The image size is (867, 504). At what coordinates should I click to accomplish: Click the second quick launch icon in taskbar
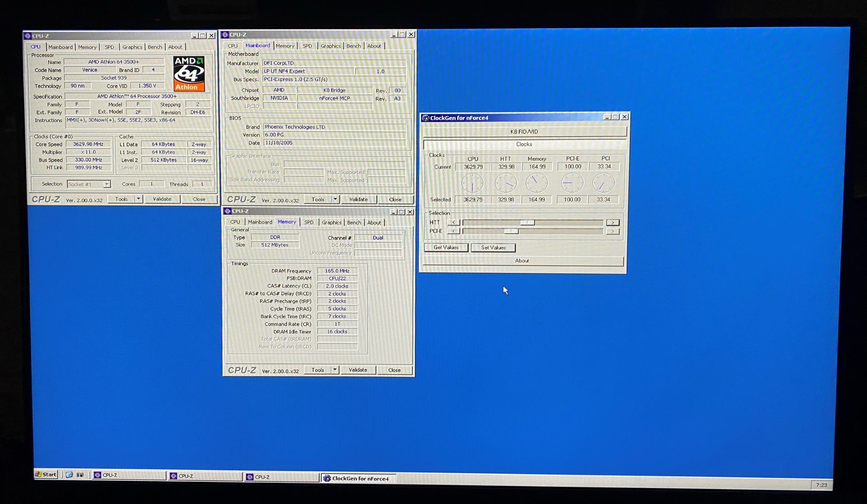(80, 475)
